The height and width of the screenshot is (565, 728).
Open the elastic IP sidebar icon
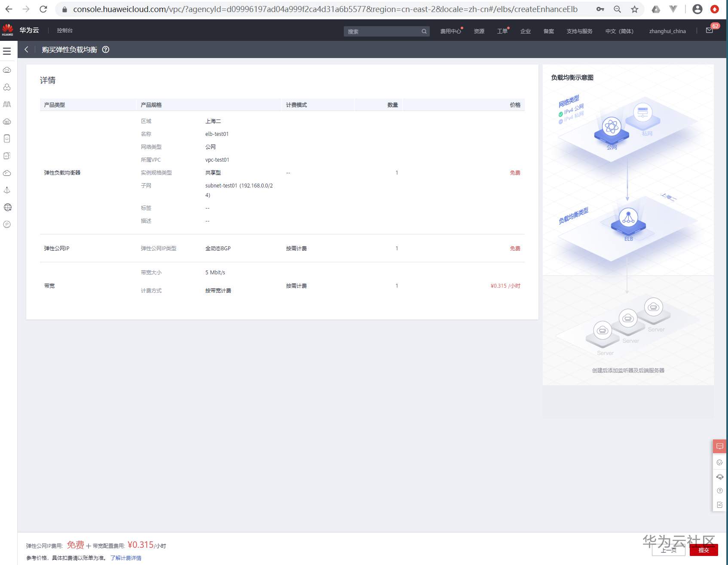(x=7, y=224)
